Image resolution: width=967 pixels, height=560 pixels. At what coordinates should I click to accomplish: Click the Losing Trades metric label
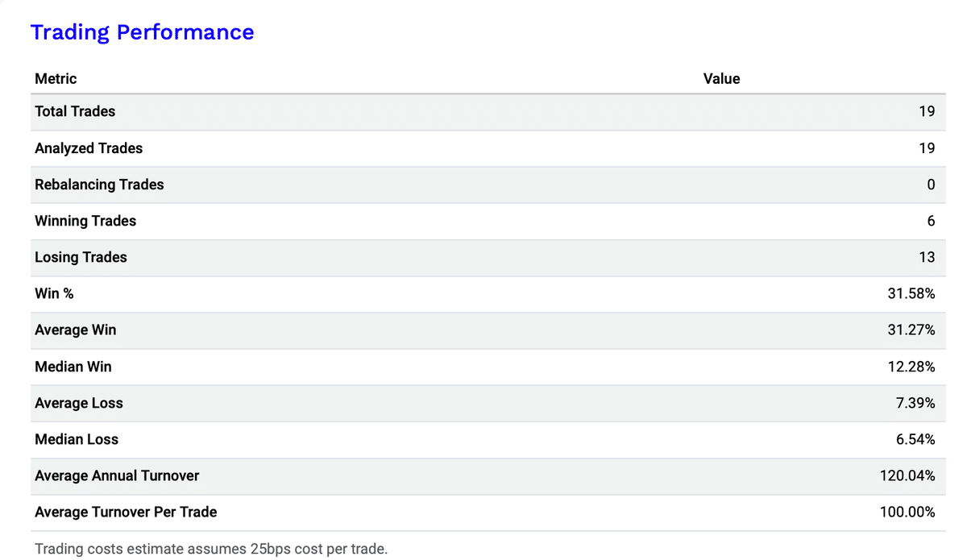(81, 258)
